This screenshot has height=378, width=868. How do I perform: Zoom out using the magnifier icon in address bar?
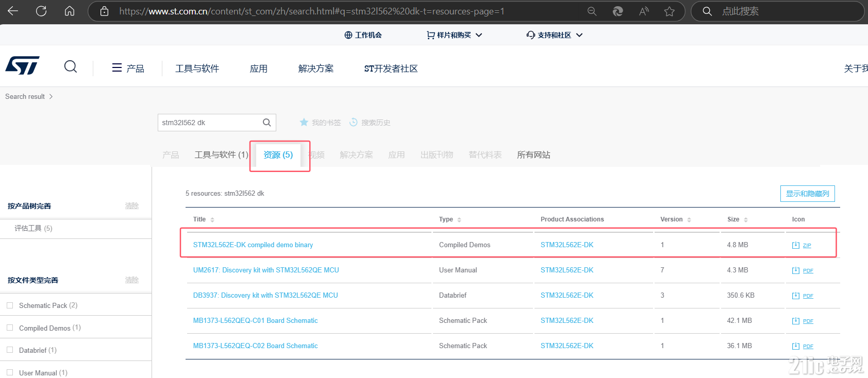[x=592, y=11]
